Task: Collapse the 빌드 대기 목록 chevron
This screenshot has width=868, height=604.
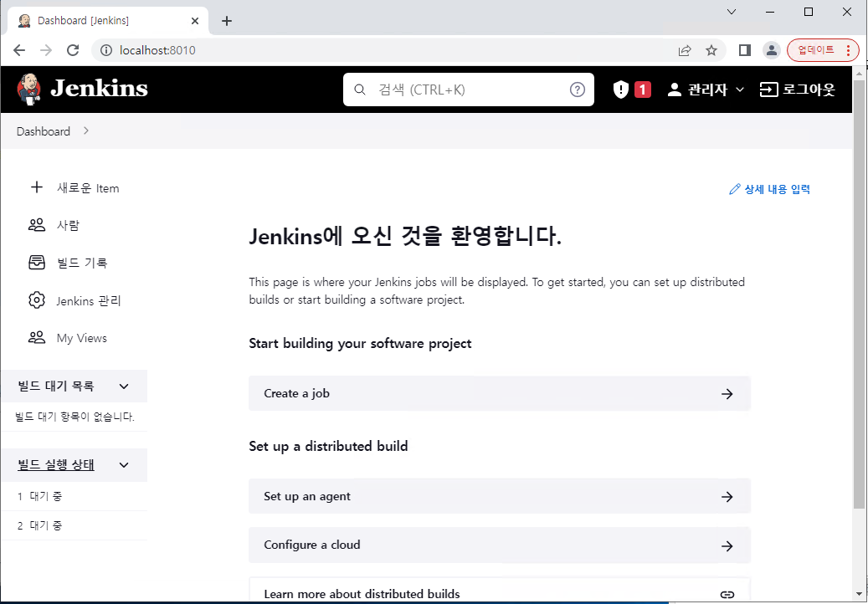Action: click(124, 386)
